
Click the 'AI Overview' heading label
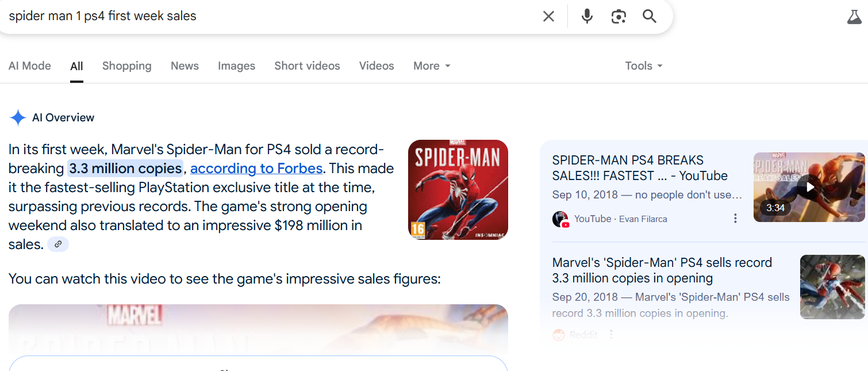pyautogui.click(x=63, y=118)
